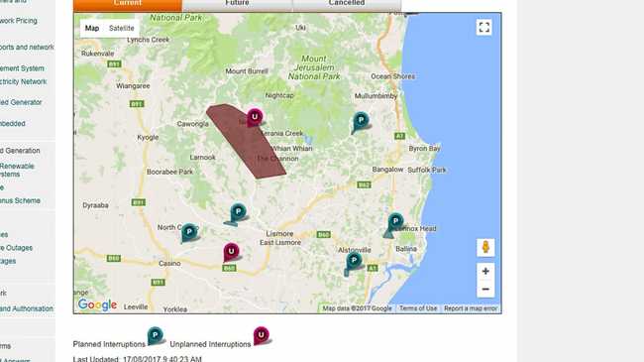This screenshot has width=644, height=362.
Task: Zoom in using the map plus button
Action: (x=485, y=271)
